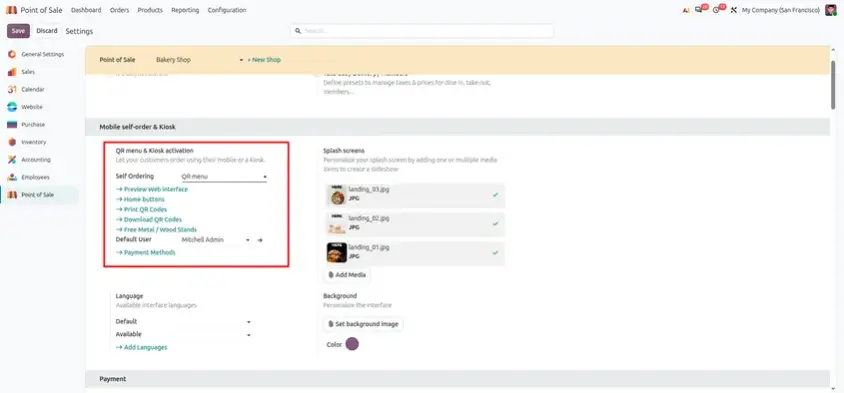Open the Products menu

pyautogui.click(x=150, y=10)
